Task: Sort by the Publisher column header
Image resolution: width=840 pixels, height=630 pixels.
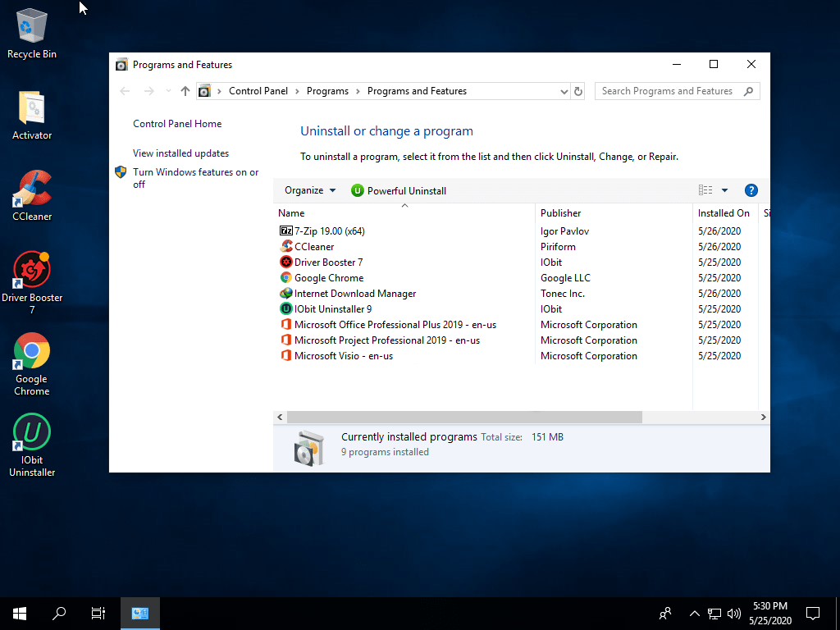Action: click(614, 212)
